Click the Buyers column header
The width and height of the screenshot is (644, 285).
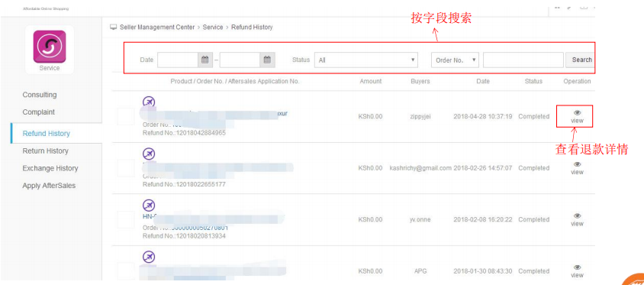tap(420, 82)
